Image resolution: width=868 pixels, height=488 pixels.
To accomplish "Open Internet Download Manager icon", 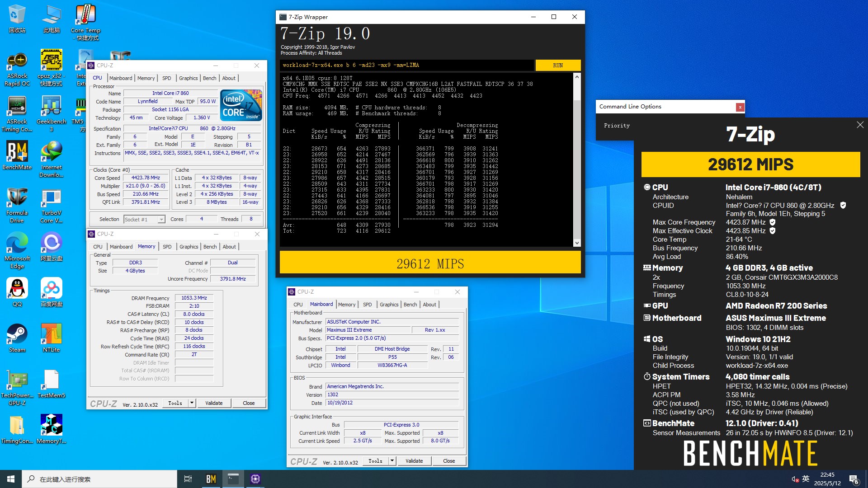I will pos(51,160).
